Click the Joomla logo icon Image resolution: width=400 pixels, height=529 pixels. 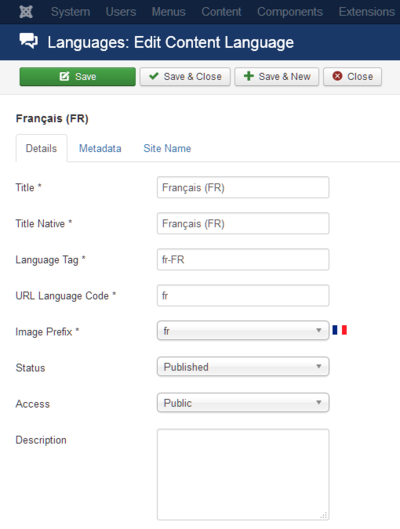pos(26,12)
